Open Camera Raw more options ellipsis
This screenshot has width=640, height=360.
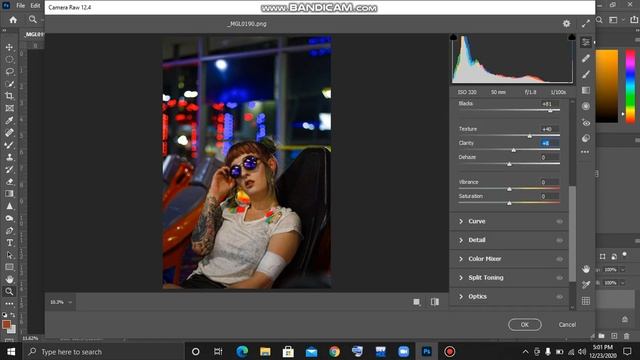point(585,152)
